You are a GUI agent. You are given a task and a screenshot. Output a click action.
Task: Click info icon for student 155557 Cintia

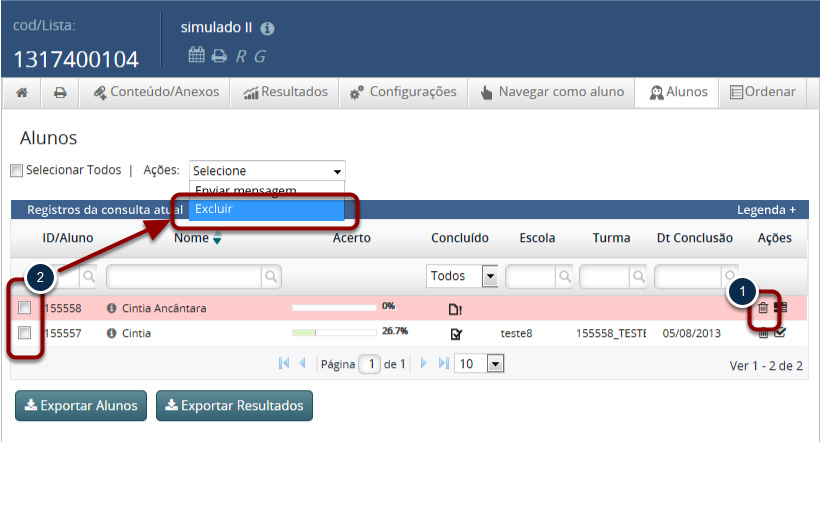click(111, 333)
